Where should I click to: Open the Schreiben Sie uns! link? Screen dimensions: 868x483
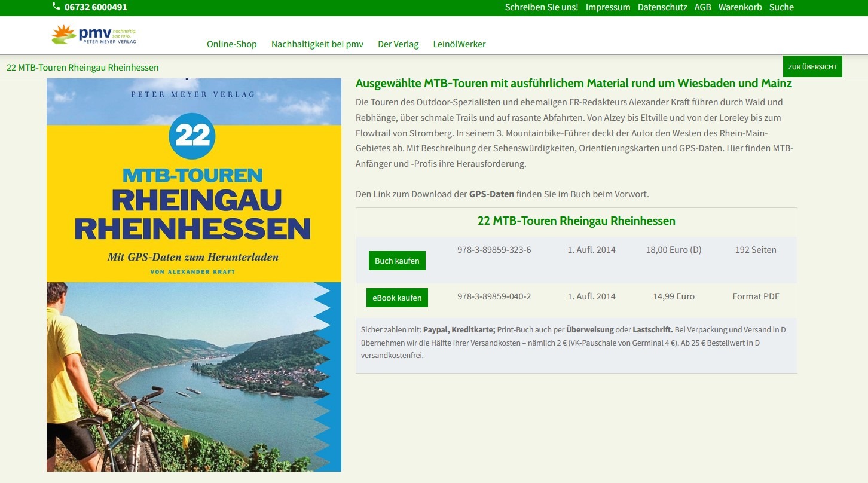click(542, 7)
